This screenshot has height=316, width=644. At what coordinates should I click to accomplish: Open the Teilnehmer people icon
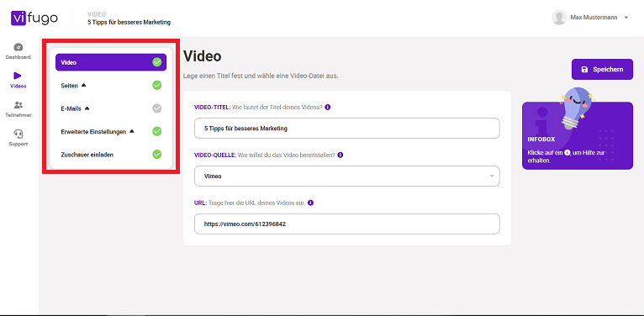[x=18, y=105]
